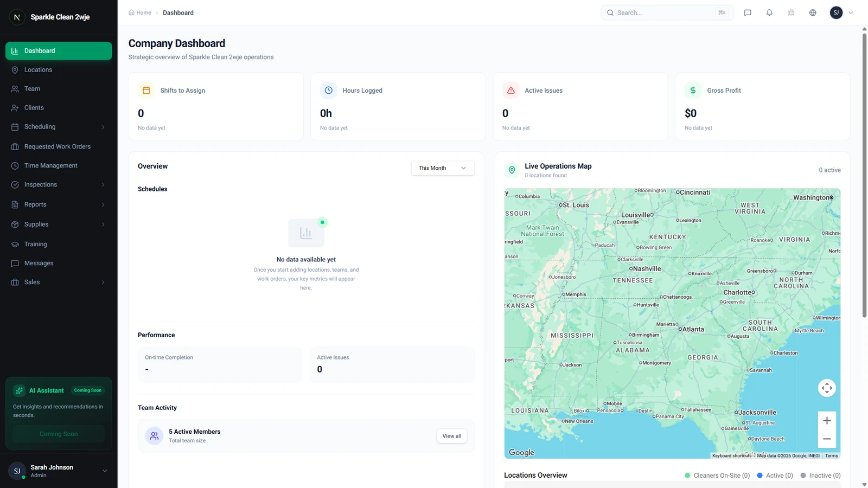The image size is (868, 488).
Task: Open the Sarah Johnson account menu chevron
Action: 105,471
